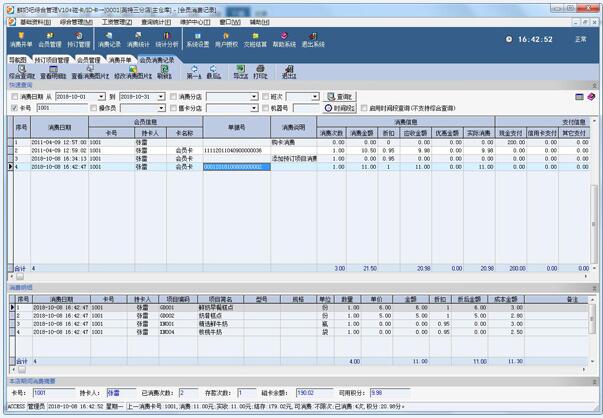Collapse bottom summary panel with chevron

point(595,381)
